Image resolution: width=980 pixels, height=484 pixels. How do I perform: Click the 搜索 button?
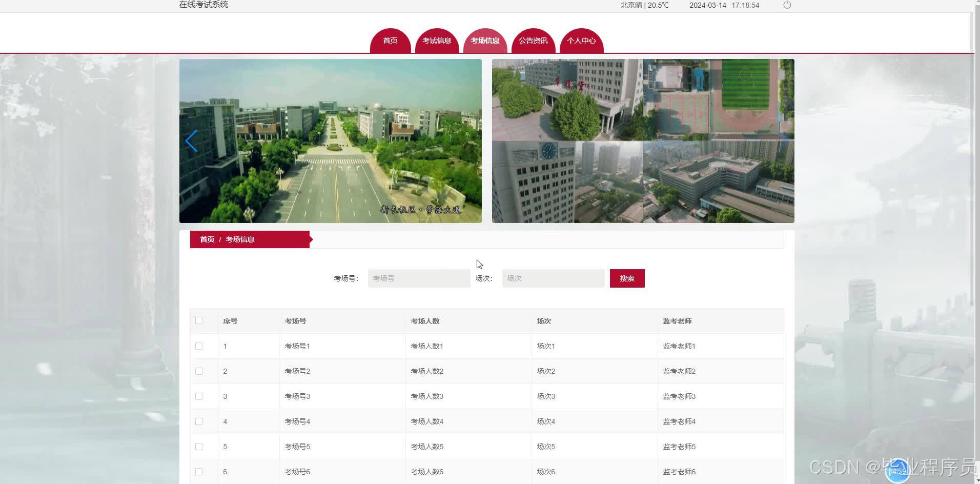coord(627,278)
